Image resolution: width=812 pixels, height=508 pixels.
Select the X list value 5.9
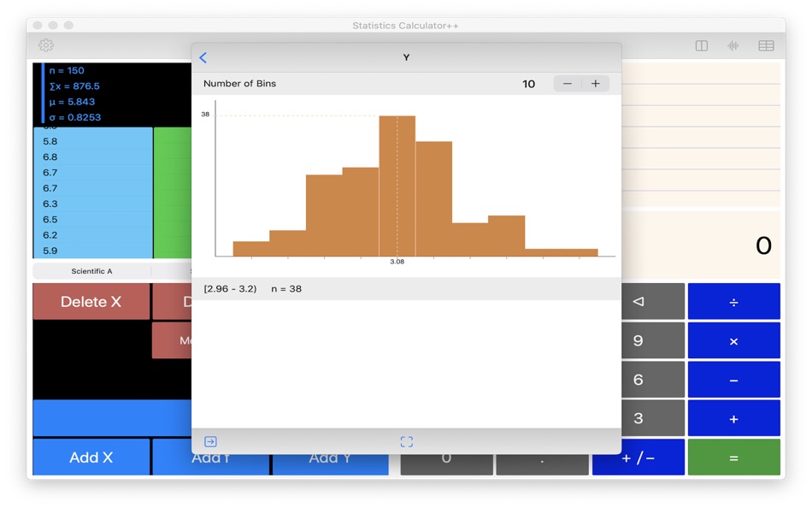pyautogui.click(x=50, y=251)
